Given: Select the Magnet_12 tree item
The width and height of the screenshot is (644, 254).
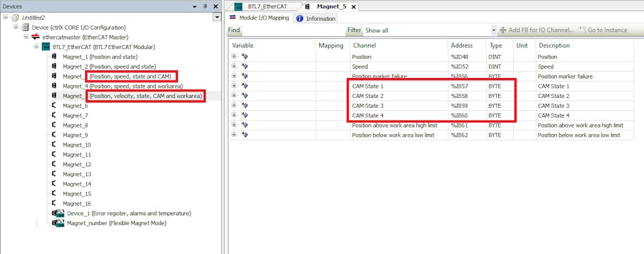Looking at the screenshot, I should (77, 164).
